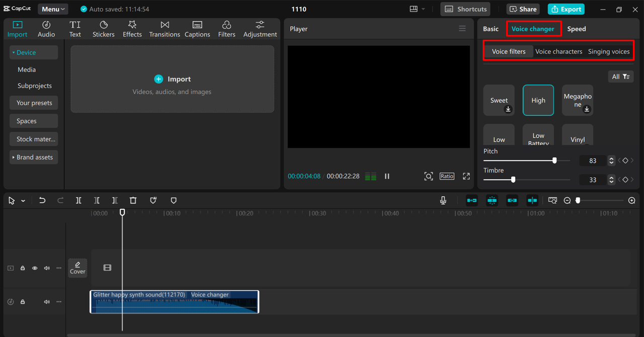Select the Voice filters sub-tab
The image size is (644, 337).
coord(509,51)
